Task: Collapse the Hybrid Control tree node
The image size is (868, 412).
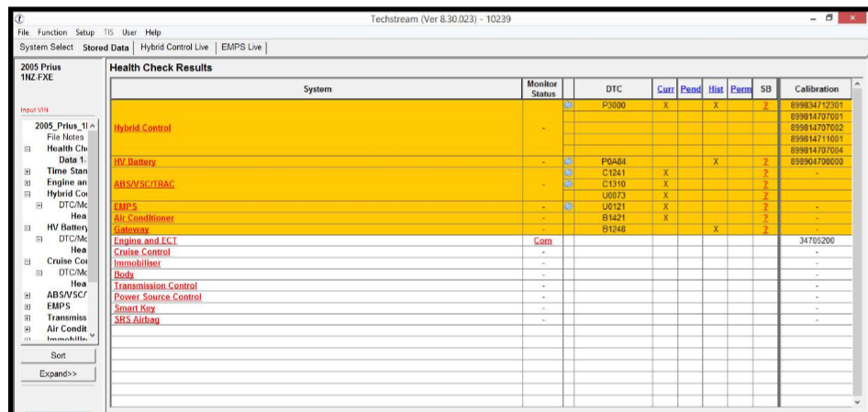Action: [x=28, y=195]
